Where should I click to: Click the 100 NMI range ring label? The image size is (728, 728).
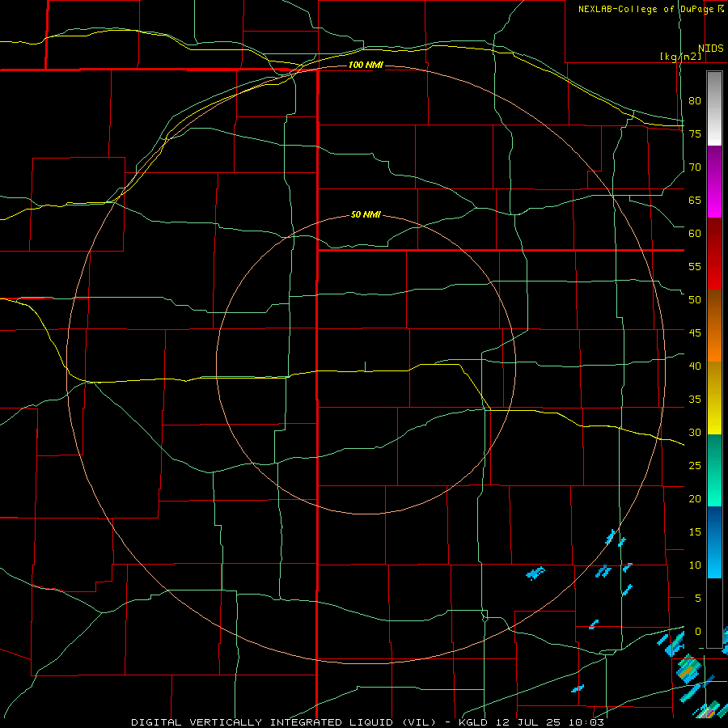pos(366,65)
